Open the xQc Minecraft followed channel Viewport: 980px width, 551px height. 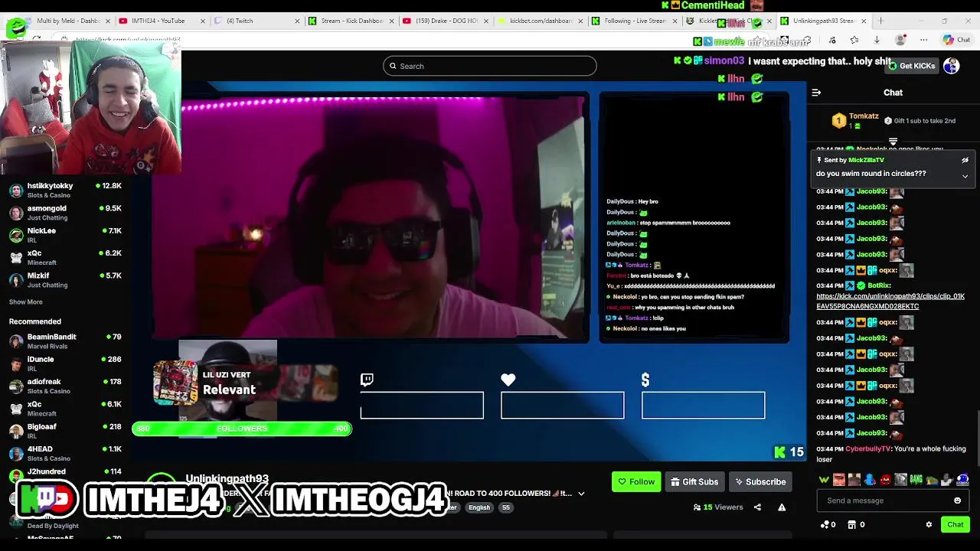(65, 258)
